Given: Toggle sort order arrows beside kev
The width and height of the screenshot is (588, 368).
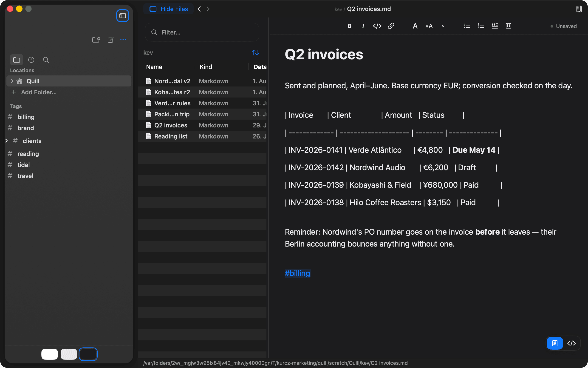Looking at the screenshot, I should tap(255, 53).
